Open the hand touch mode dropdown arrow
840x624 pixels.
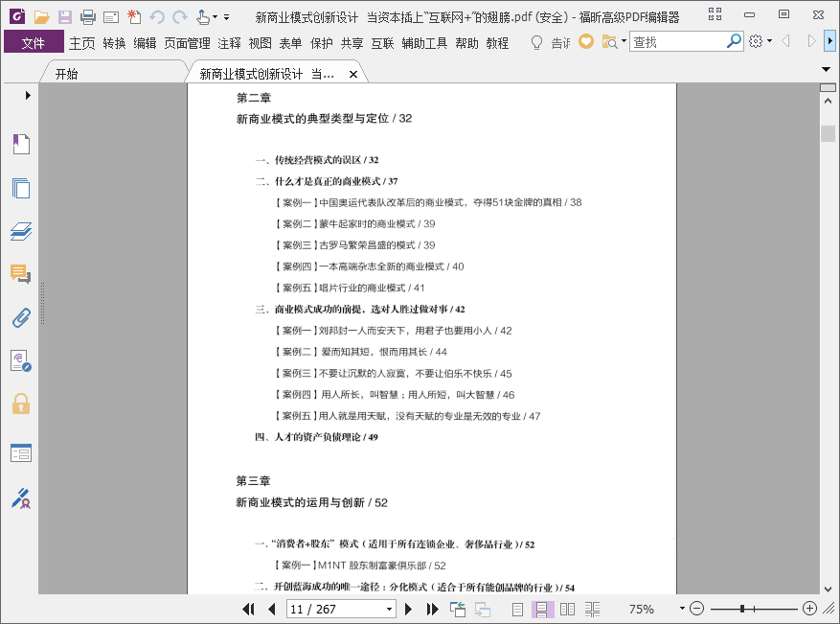point(215,17)
